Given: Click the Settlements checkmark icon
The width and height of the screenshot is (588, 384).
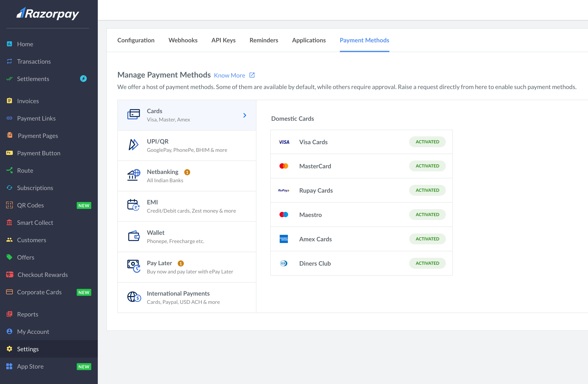Looking at the screenshot, I should coord(9,79).
